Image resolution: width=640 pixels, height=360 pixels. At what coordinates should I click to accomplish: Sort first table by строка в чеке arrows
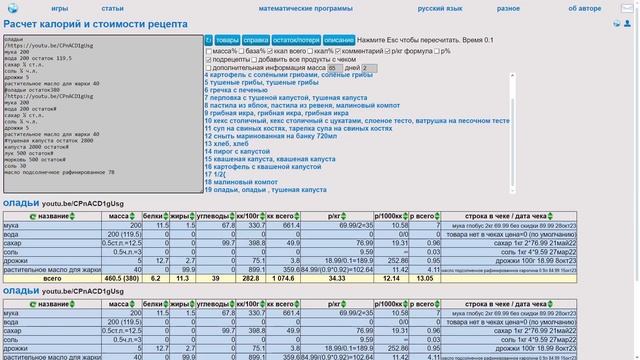pos(550,216)
